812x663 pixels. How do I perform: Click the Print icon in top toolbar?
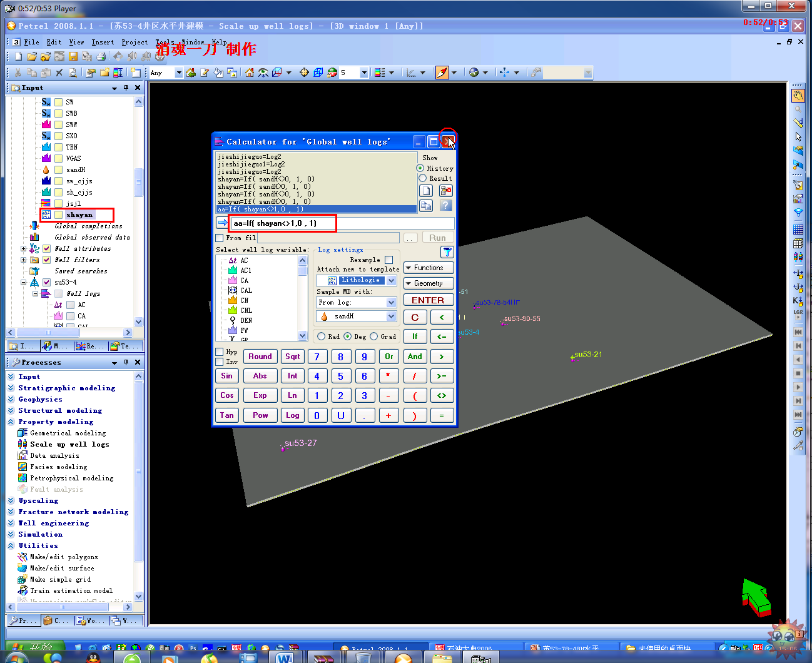(101, 56)
